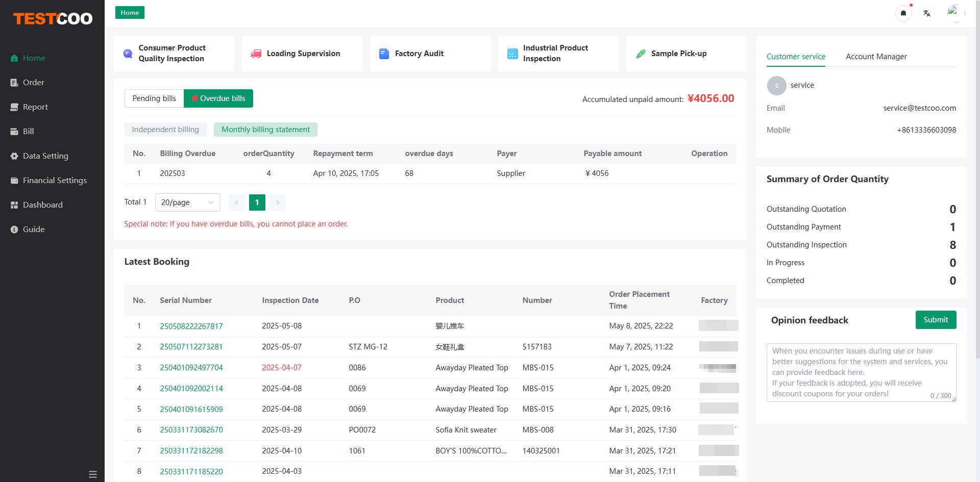Screen dimensions: 980x482
Task: Open the Data Setting gear icon
Action: [x=14, y=156]
